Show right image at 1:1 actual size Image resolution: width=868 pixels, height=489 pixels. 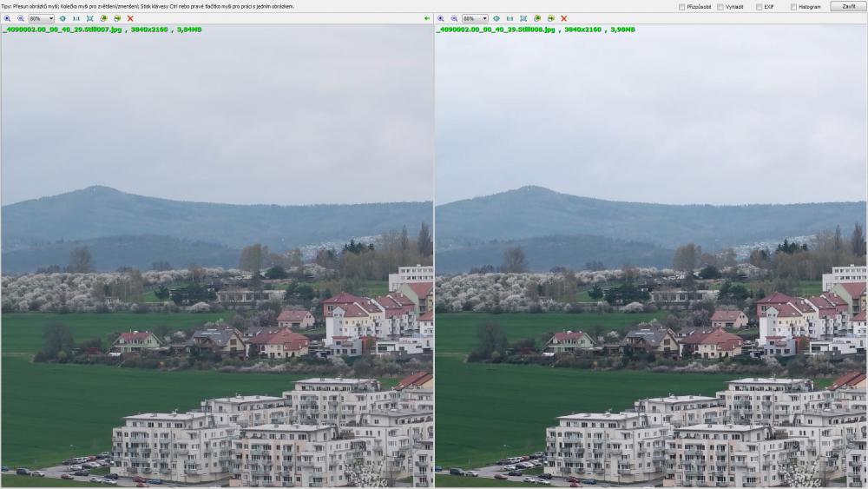[x=510, y=18]
